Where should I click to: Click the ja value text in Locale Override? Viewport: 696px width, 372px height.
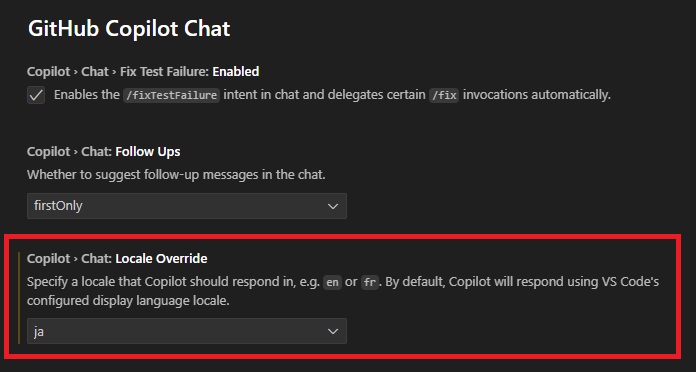pyautogui.click(x=39, y=332)
